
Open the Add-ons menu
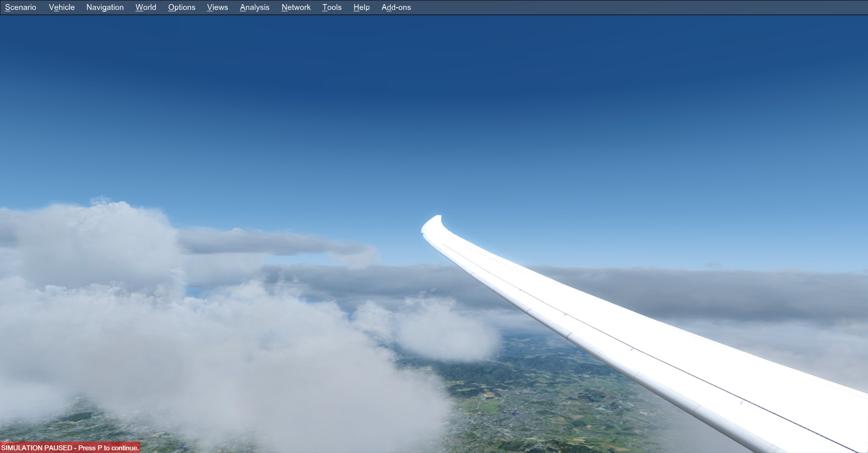tap(396, 7)
